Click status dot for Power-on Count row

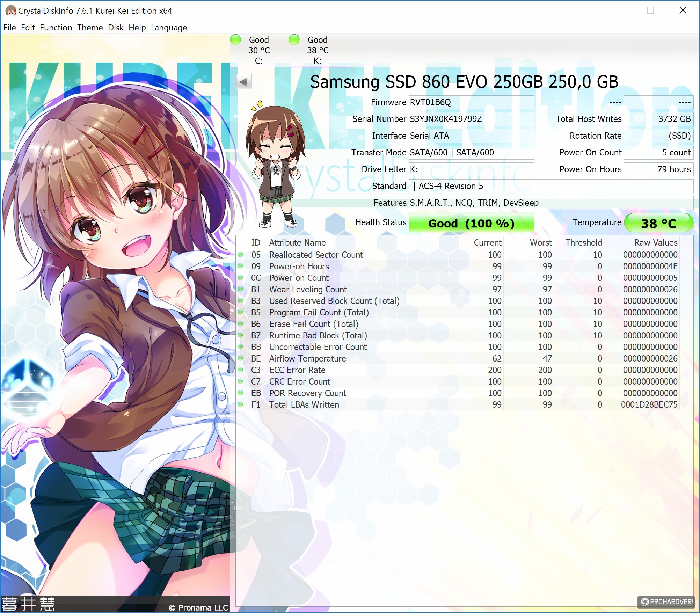click(x=240, y=278)
